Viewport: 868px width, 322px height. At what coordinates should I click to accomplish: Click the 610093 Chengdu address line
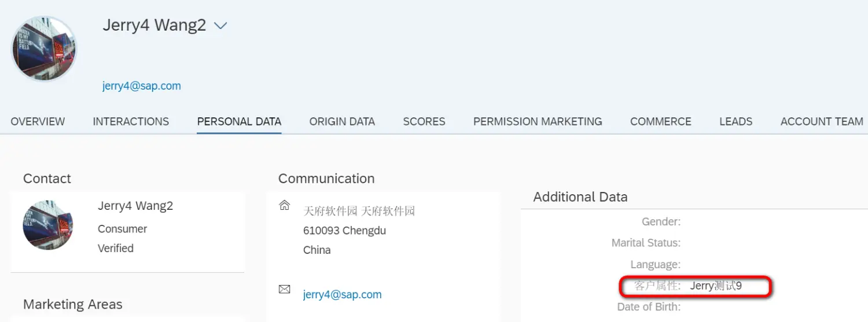pyautogui.click(x=344, y=231)
